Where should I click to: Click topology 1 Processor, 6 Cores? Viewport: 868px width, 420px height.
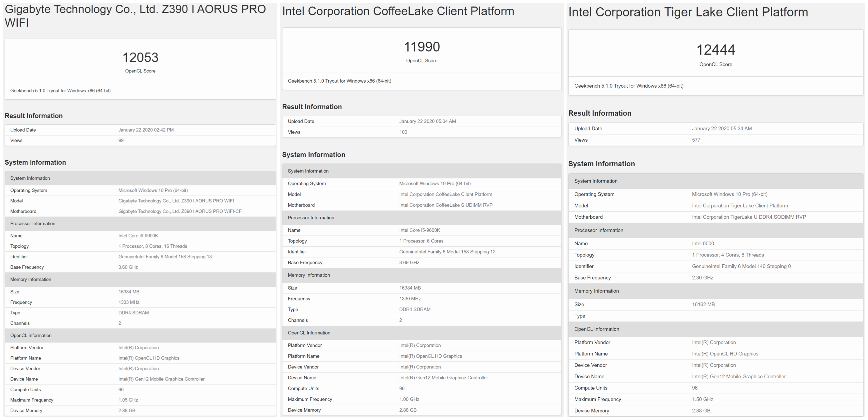421,241
